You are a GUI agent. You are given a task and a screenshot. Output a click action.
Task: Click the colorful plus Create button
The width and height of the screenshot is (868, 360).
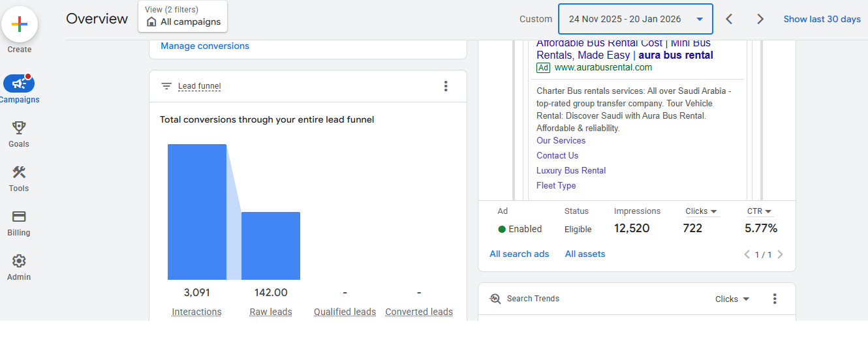(20, 25)
